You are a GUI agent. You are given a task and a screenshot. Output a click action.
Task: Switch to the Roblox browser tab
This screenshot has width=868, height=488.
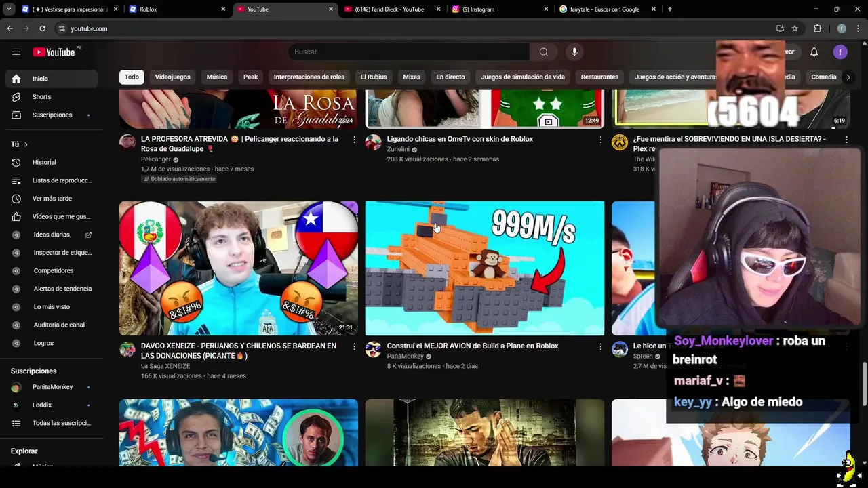pyautogui.click(x=177, y=9)
